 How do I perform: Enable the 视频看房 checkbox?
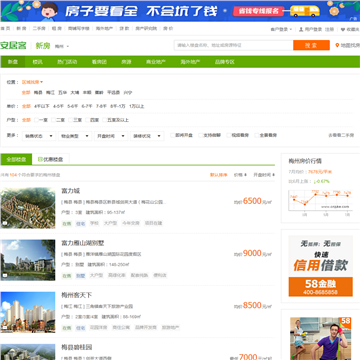229,135
